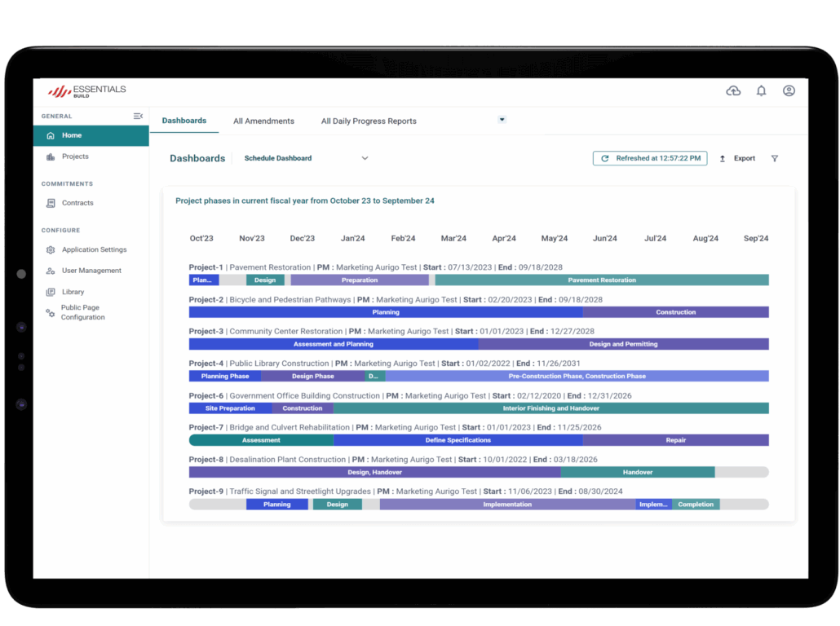Image resolution: width=840 pixels, height=626 pixels.
Task: Click the filter funnel icon
Action: [774, 159]
